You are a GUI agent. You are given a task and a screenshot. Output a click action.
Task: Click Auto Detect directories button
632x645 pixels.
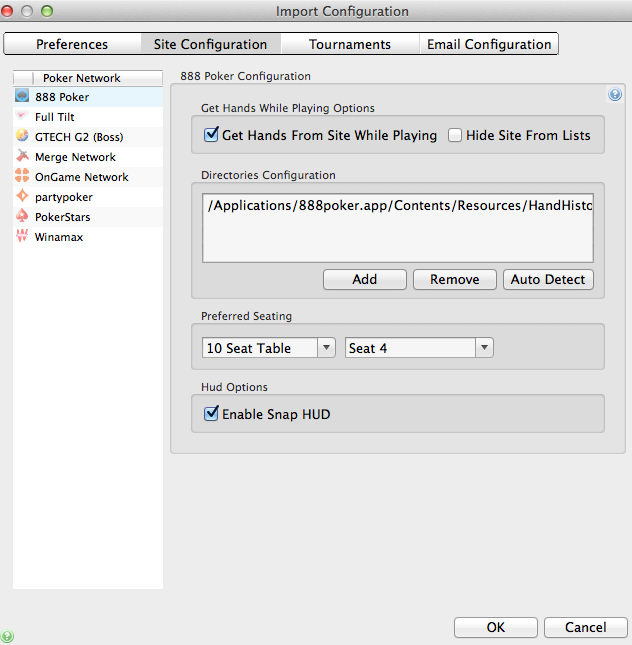(x=548, y=280)
